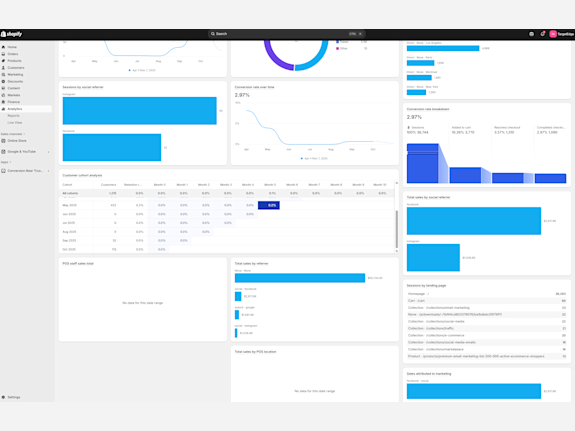Click 'Sessions by landing page' card title
The width and height of the screenshot is (575, 431).
(426, 286)
